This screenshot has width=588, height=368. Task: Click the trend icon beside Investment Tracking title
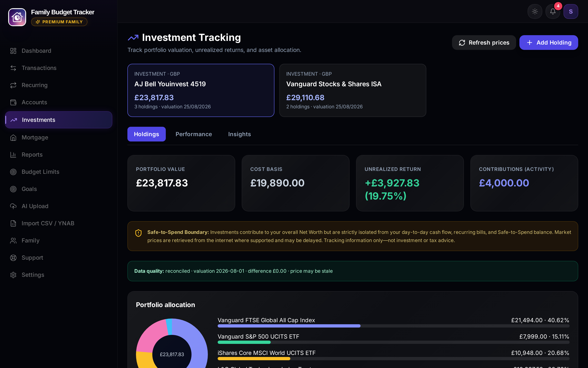(133, 37)
